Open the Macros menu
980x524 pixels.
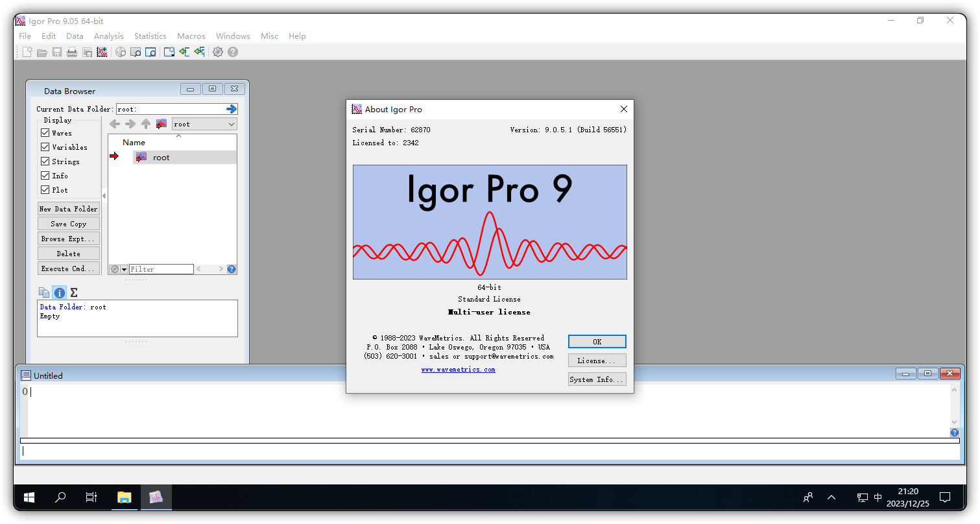[x=191, y=36]
